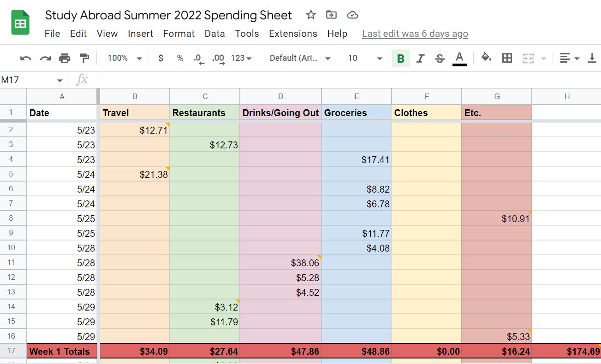Open the Extensions menu
The width and height of the screenshot is (601, 364).
coord(293,34)
